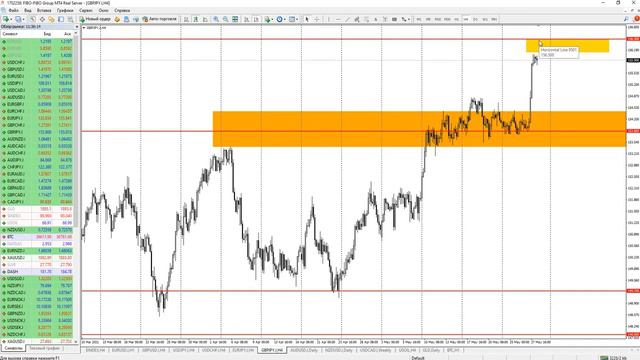Screen dimensions: 640x360
Task: Open the New Chart toolbar icon
Action: tap(6, 19)
